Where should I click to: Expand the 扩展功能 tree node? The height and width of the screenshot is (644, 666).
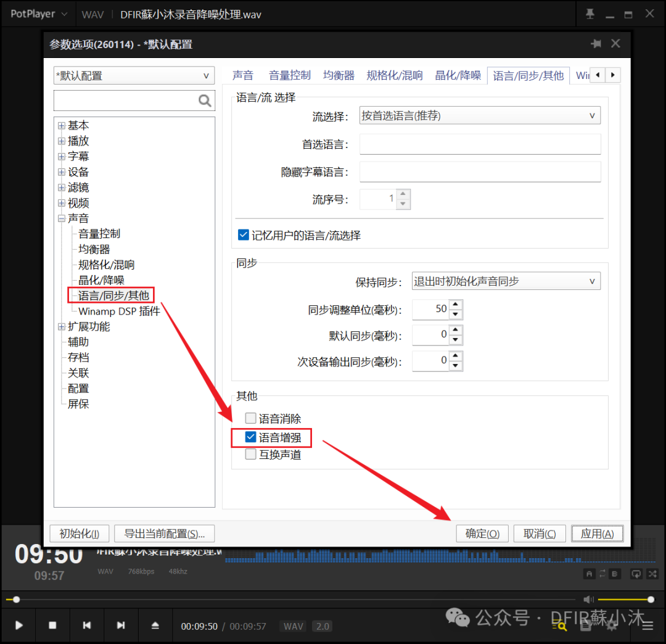coord(62,327)
